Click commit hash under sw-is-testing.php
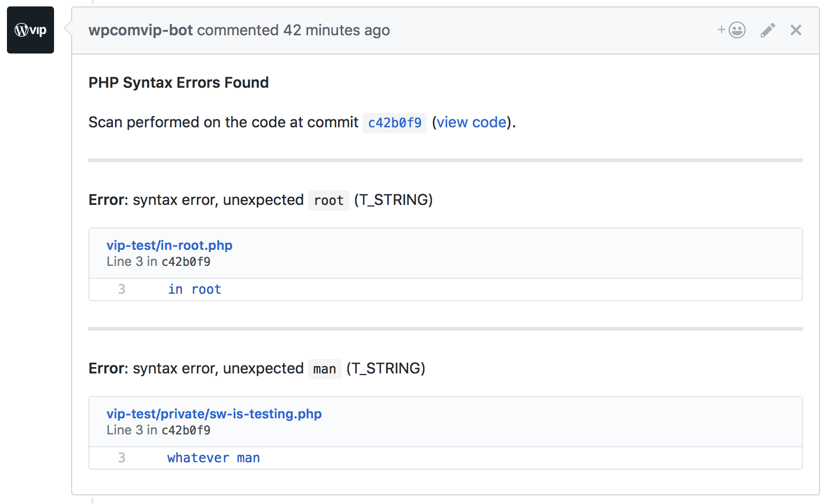Screen dimensions: 827x504 click(x=186, y=431)
